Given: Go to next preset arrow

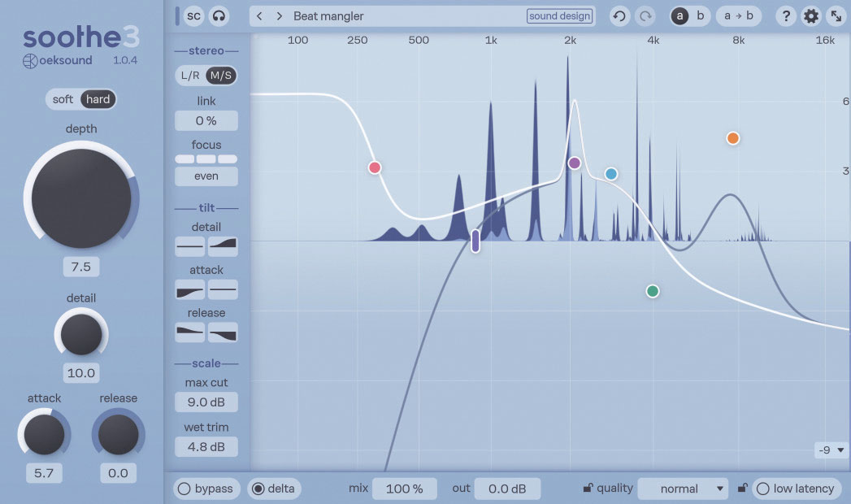Looking at the screenshot, I should [x=279, y=16].
